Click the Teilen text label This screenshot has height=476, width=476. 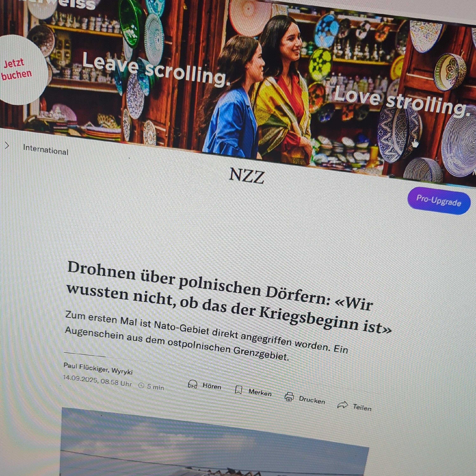[362, 407]
